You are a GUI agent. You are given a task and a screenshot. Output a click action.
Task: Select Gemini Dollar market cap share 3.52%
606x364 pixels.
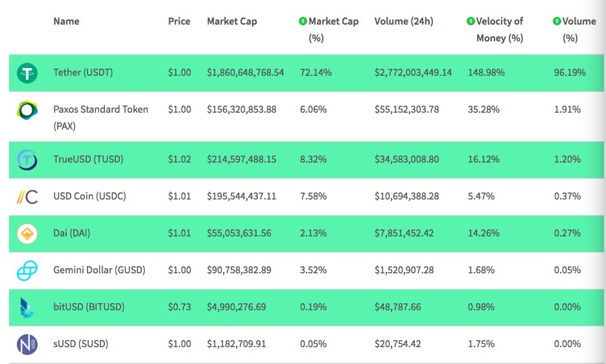pos(314,270)
